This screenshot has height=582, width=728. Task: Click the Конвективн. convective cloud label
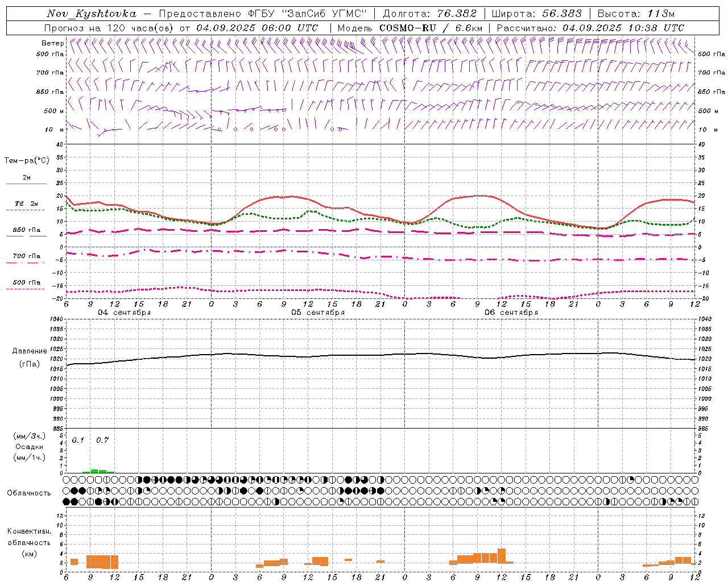coord(29,531)
